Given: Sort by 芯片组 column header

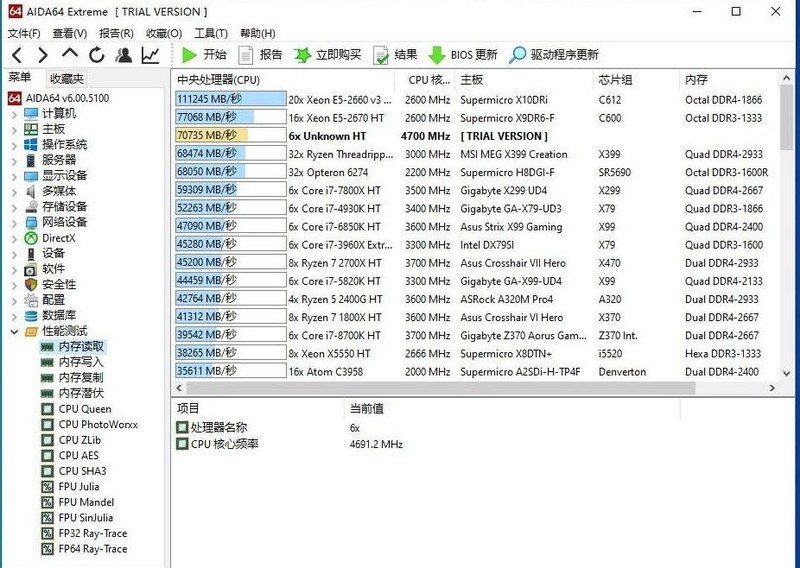Looking at the screenshot, I should pyautogui.click(x=638, y=80).
